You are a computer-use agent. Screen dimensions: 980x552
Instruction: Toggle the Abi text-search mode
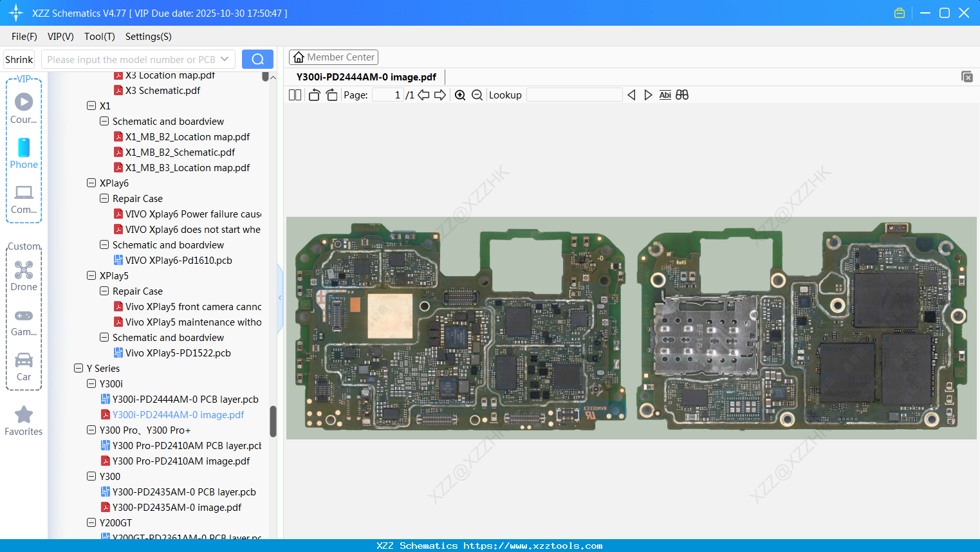(665, 95)
